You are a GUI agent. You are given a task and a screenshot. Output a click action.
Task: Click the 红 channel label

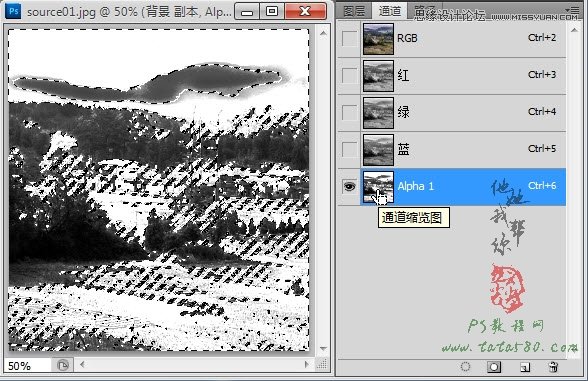pos(403,75)
